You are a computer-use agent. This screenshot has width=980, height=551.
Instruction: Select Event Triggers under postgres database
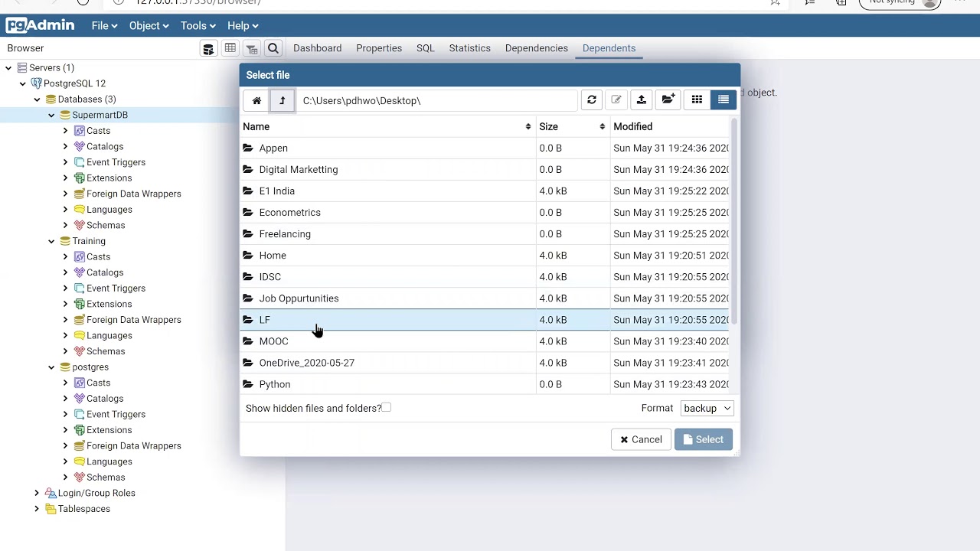(116, 414)
